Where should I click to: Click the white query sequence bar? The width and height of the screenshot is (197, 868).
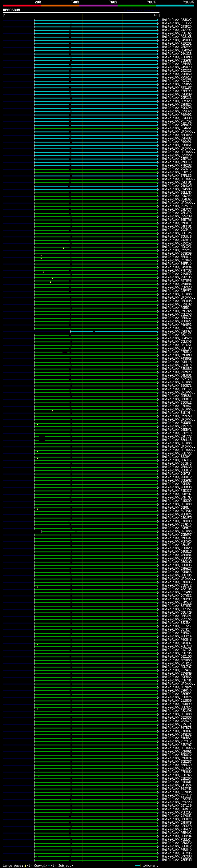coord(81,12)
